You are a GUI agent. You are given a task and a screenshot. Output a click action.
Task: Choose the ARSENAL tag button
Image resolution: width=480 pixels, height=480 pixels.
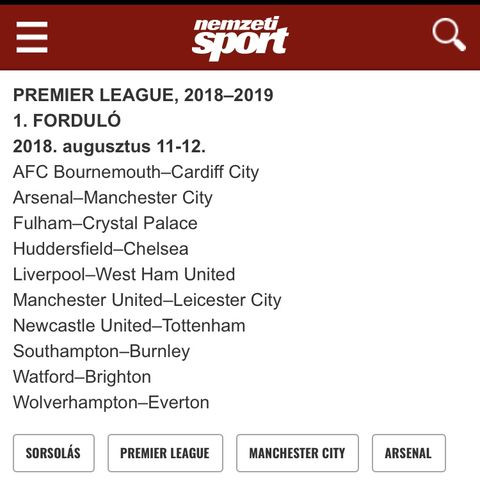409,453
